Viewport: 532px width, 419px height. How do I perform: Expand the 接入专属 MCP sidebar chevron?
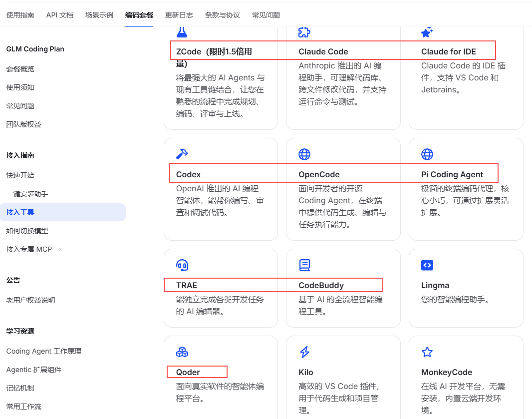click(60, 249)
